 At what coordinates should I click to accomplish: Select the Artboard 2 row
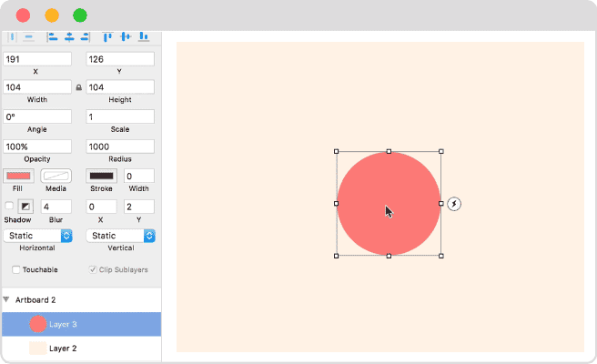(82, 299)
